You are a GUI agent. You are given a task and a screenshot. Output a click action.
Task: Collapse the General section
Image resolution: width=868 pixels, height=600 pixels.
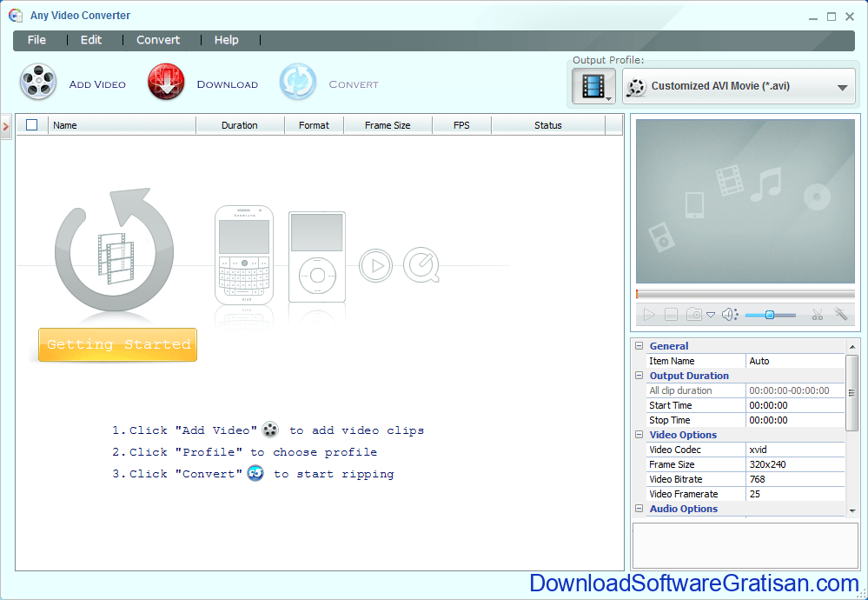coord(639,346)
